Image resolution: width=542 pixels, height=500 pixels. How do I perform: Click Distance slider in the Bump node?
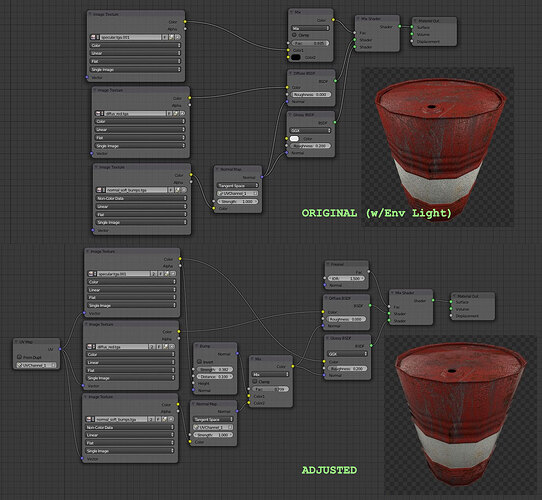pyautogui.click(x=215, y=376)
